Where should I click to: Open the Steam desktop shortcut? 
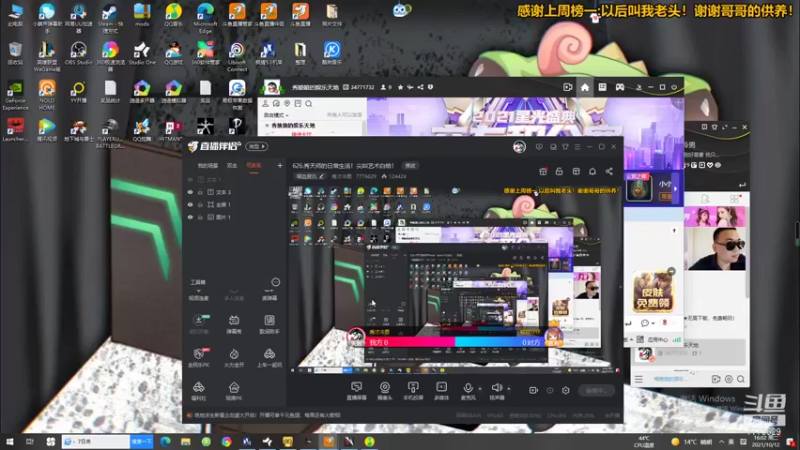point(110,18)
